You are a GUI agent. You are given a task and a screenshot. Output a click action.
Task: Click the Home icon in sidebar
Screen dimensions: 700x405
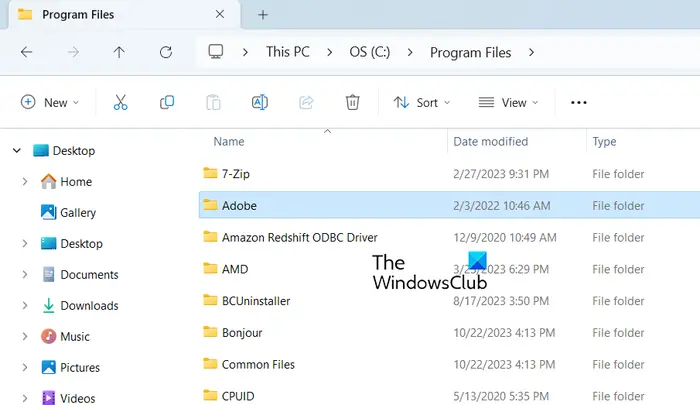[49, 181]
